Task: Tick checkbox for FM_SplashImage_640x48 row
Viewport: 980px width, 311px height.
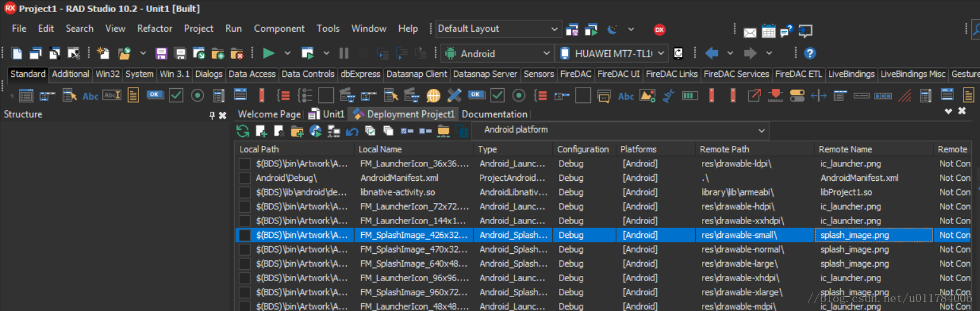Action: click(x=244, y=263)
